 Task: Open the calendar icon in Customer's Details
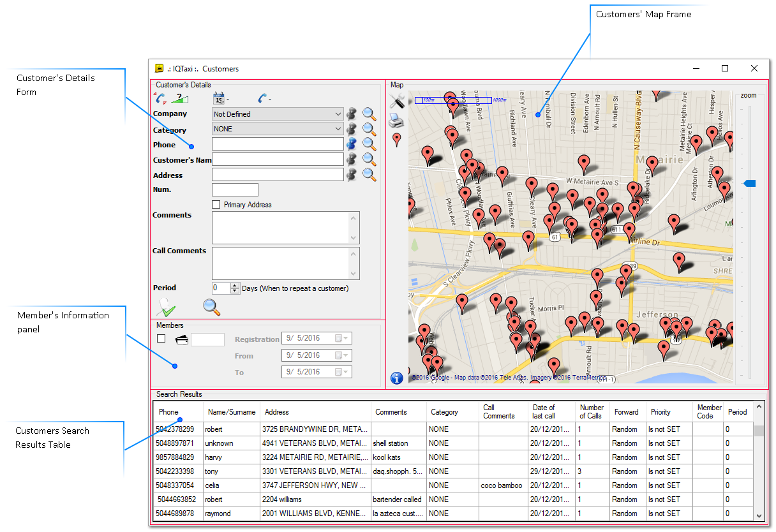(219, 98)
